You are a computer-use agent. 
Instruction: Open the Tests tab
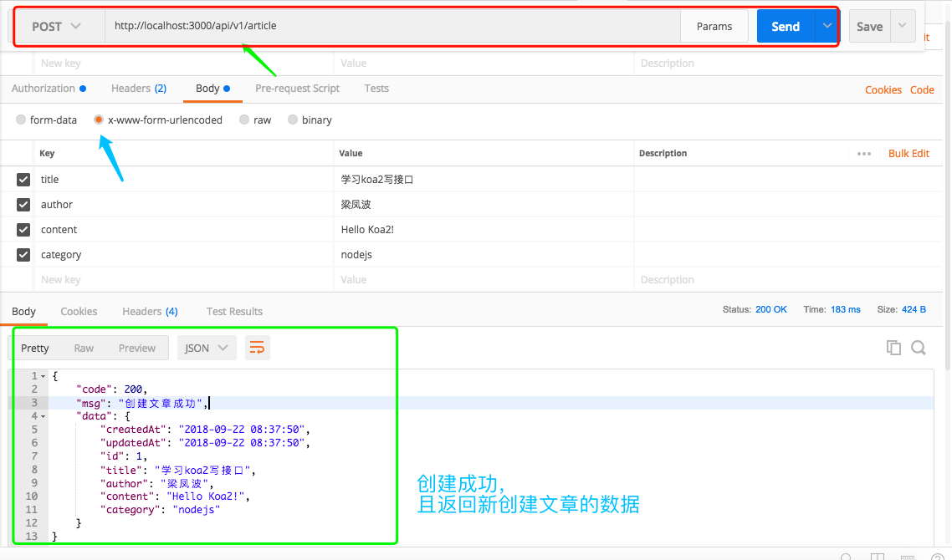coord(376,88)
